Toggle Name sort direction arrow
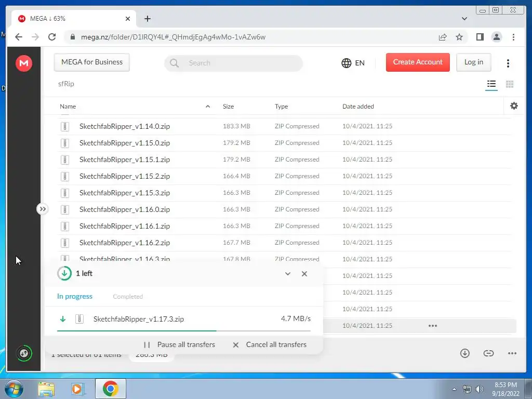 coord(208,107)
